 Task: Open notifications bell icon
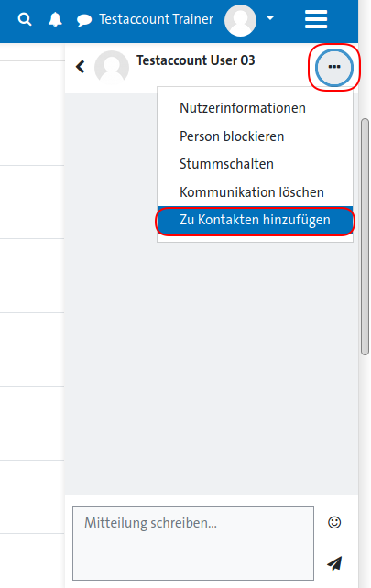(x=55, y=19)
